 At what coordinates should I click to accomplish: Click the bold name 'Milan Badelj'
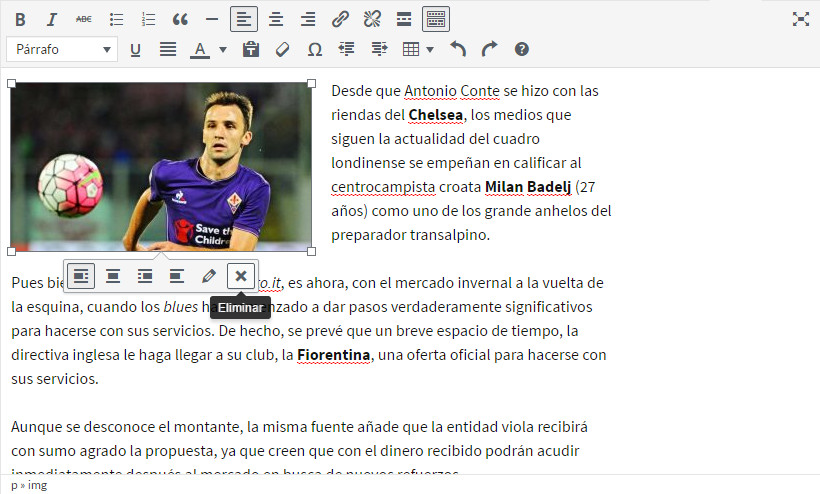click(x=528, y=187)
